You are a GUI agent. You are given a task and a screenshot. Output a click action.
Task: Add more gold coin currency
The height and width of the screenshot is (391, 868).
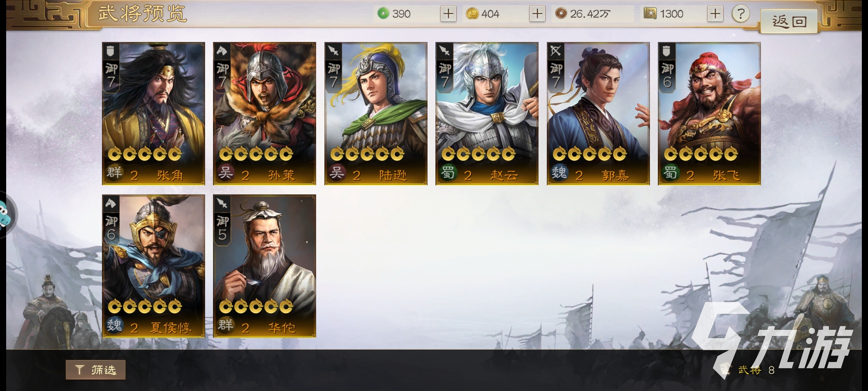click(537, 14)
